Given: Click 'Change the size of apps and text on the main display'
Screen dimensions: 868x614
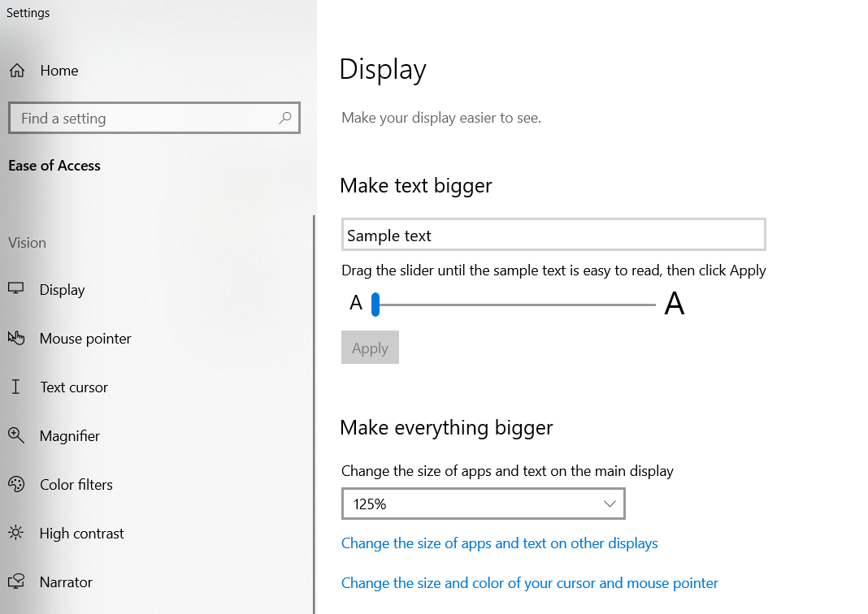Looking at the screenshot, I should point(507,471).
